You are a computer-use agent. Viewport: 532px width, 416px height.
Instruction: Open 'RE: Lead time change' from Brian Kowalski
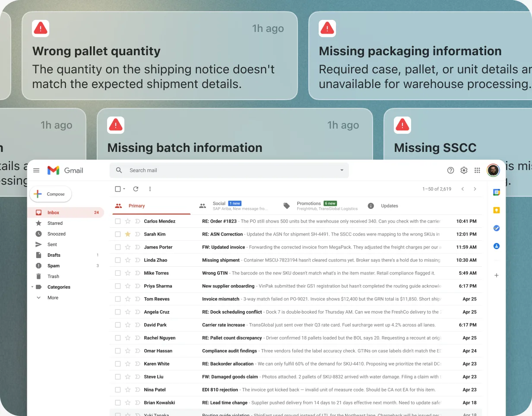click(296, 403)
